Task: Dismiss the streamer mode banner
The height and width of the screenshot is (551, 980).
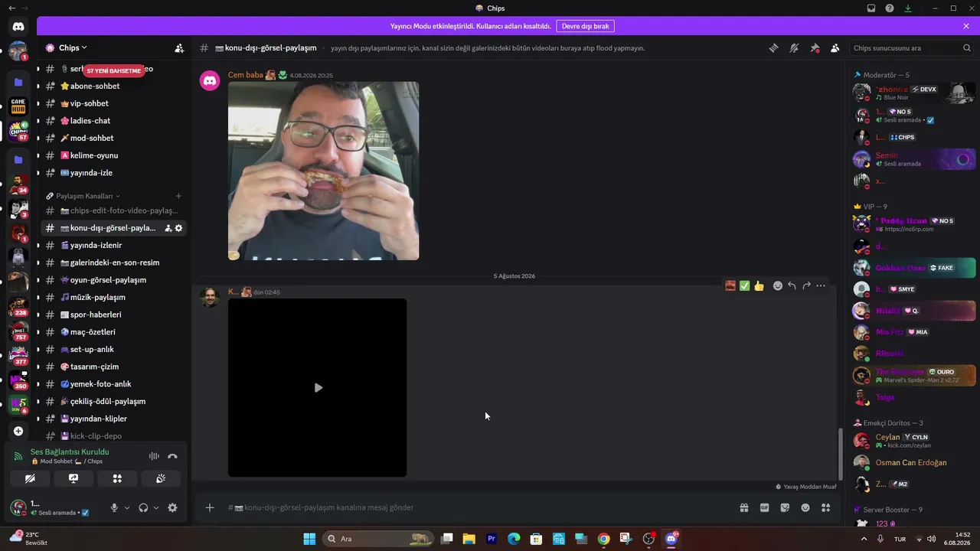Action: click(966, 26)
